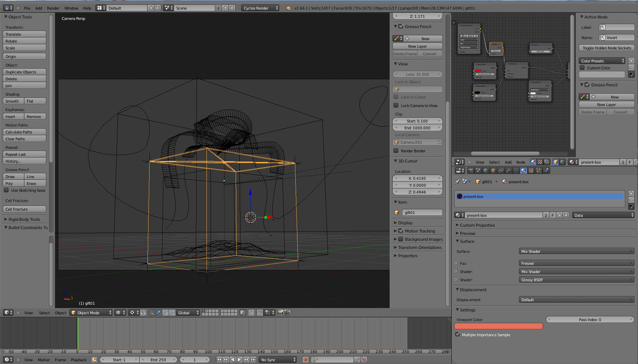Adjust the Pass Index slider
The height and width of the screenshot is (364, 638).
click(590, 319)
